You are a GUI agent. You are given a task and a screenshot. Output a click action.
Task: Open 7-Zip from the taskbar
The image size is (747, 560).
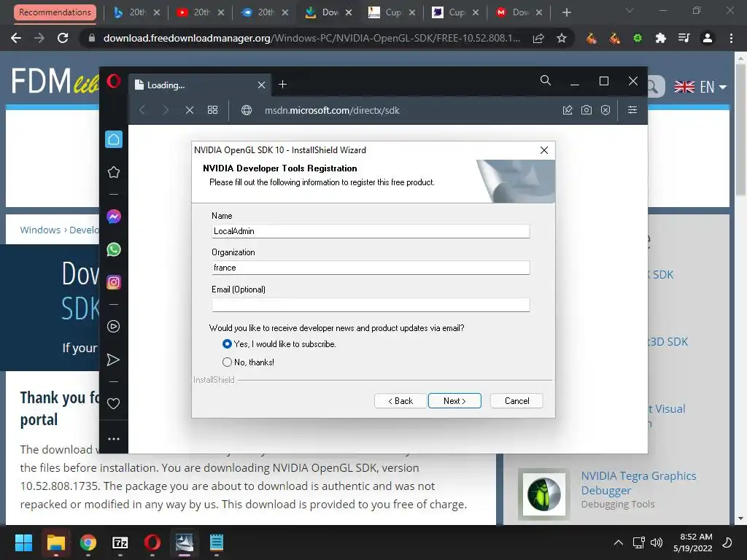tap(120, 542)
